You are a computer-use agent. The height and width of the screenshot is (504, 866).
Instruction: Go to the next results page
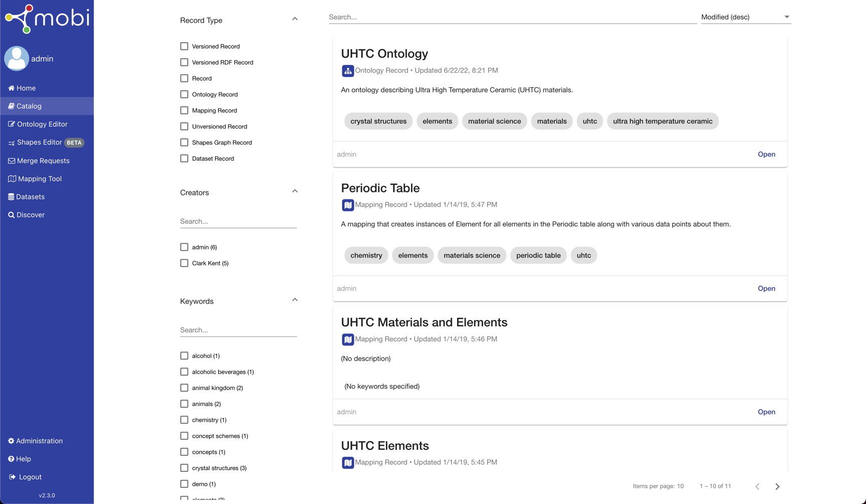click(x=777, y=486)
